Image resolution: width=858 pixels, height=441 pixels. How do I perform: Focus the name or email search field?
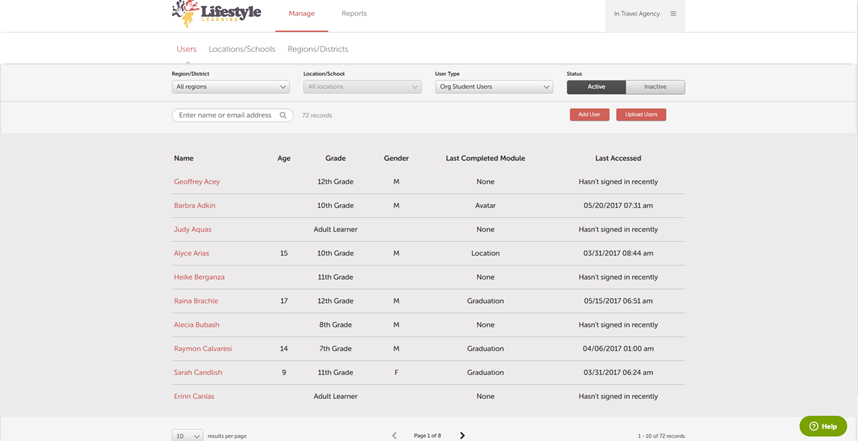[225, 115]
